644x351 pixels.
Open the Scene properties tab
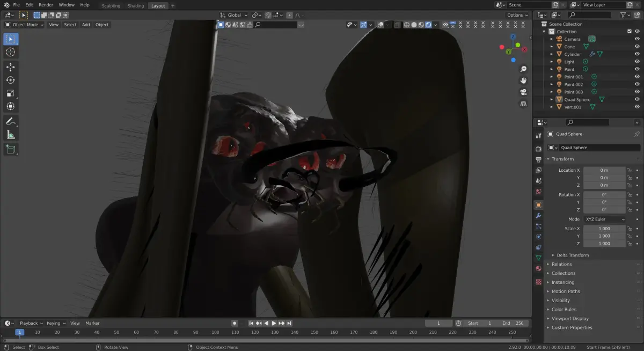(x=538, y=181)
